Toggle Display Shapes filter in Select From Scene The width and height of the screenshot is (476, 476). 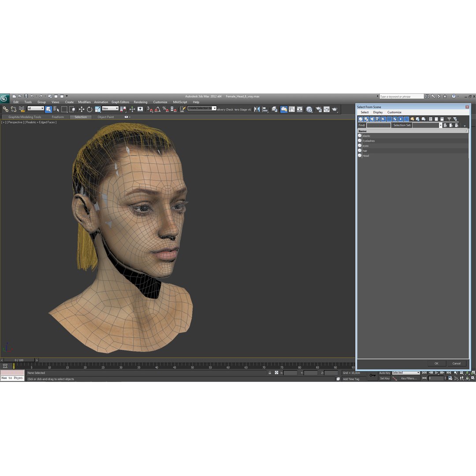pyautogui.click(x=366, y=119)
